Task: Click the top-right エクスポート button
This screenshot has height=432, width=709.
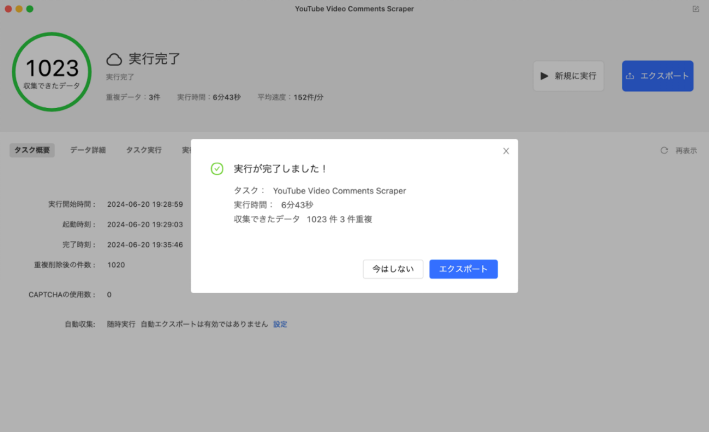Action: pyautogui.click(x=657, y=76)
